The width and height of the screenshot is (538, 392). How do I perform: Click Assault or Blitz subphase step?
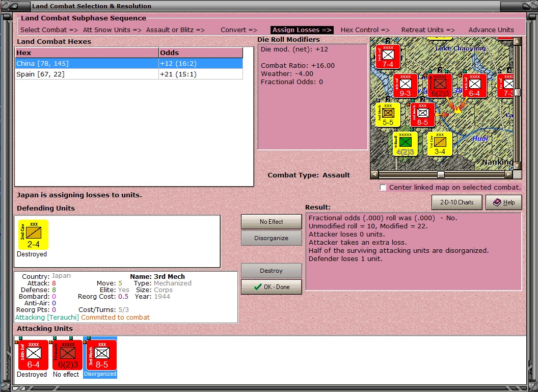click(175, 30)
